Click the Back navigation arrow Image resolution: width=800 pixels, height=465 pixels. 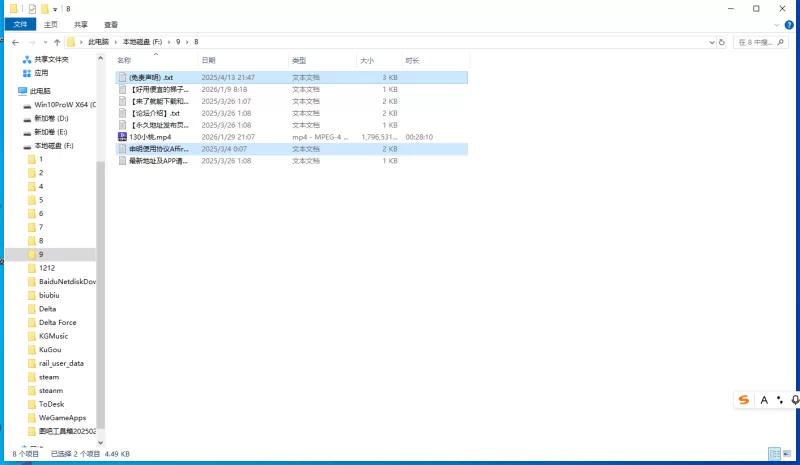(x=15, y=42)
